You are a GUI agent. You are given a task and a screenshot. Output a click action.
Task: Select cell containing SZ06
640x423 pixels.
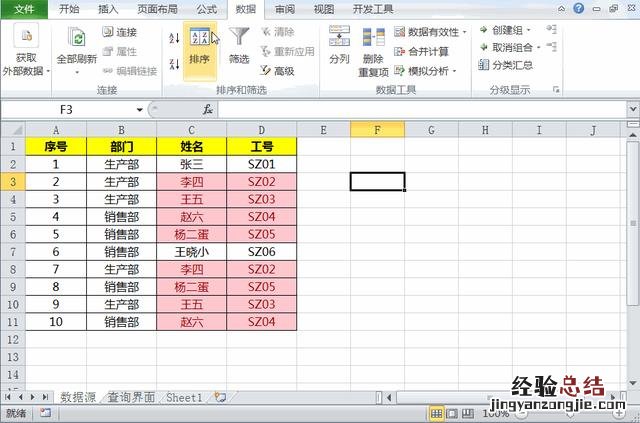click(x=262, y=252)
